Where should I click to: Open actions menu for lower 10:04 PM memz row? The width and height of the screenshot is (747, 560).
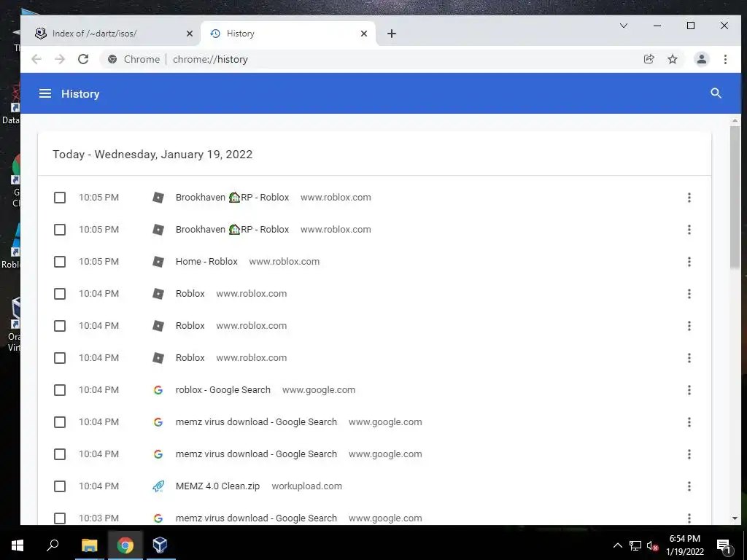point(689,454)
